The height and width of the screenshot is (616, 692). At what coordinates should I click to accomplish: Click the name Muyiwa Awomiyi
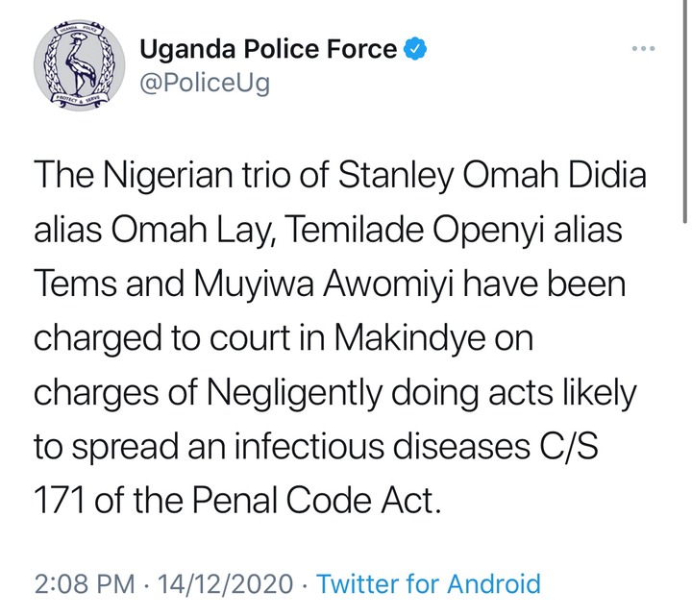324,284
